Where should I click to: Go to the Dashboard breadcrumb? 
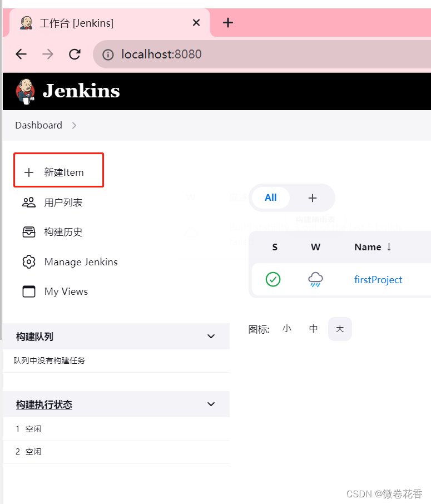[38, 125]
